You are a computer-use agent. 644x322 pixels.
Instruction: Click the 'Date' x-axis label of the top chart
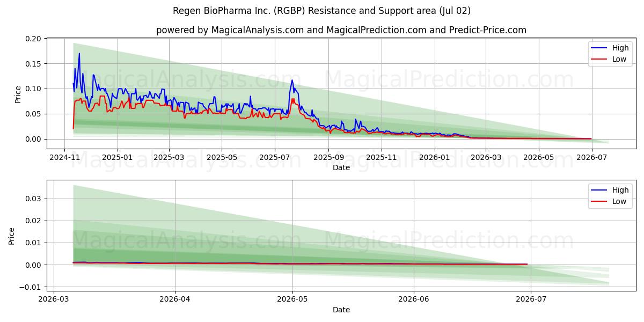(x=341, y=167)
